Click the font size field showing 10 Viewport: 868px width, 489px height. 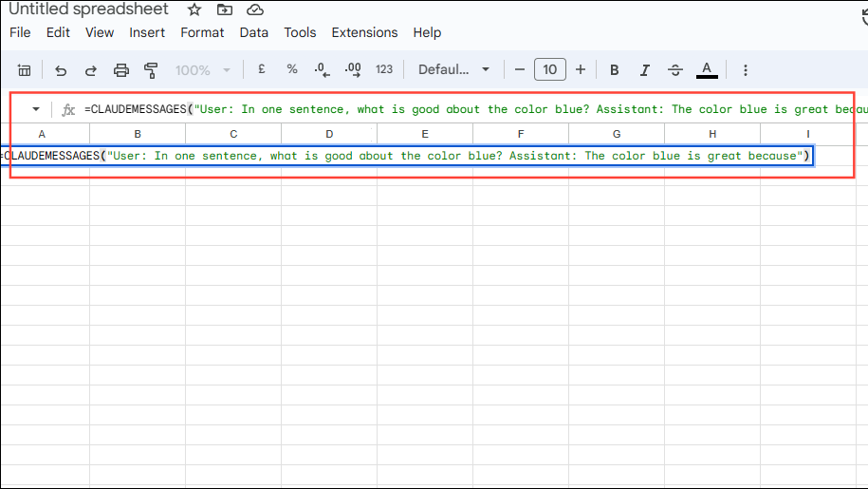549,69
